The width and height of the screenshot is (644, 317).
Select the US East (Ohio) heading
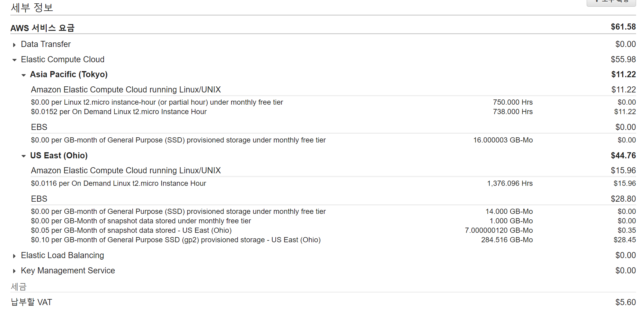point(59,156)
